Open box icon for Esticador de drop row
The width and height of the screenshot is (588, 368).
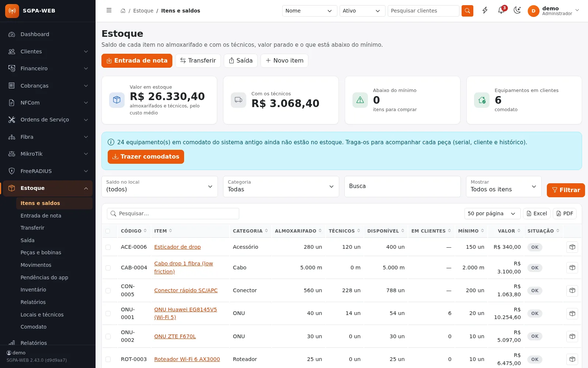click(x=572, y=247)
